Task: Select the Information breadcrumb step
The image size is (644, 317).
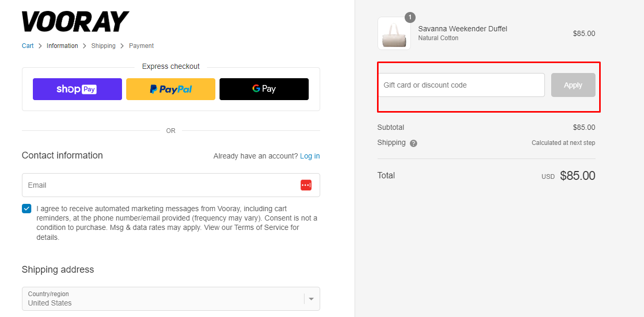Action: (62, 46)
